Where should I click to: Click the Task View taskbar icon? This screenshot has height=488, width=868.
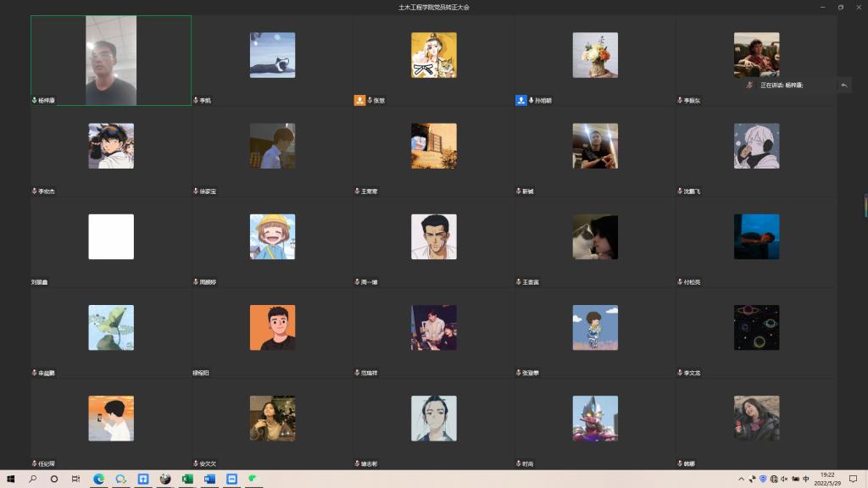pyautogui.click(x=75, y=479)
